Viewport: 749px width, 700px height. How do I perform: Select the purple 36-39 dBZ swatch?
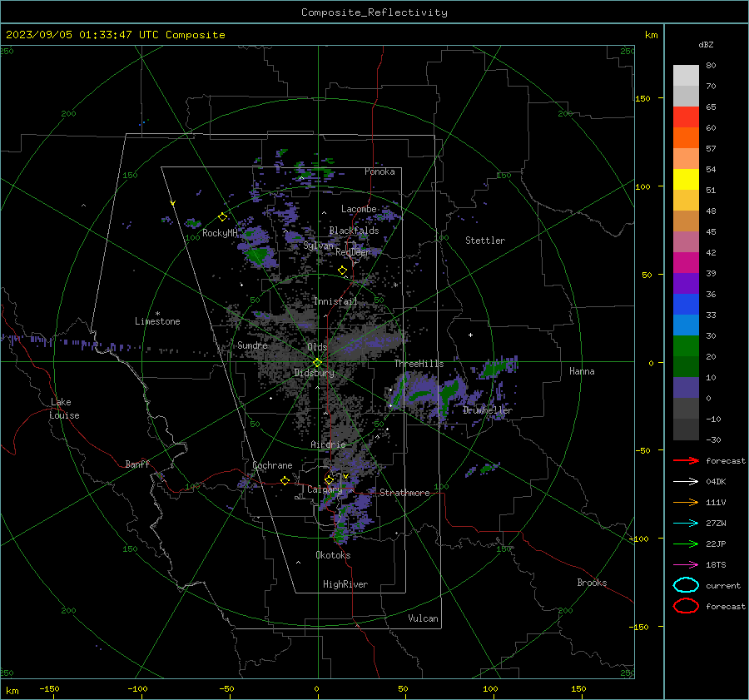(x=686, y=283)
